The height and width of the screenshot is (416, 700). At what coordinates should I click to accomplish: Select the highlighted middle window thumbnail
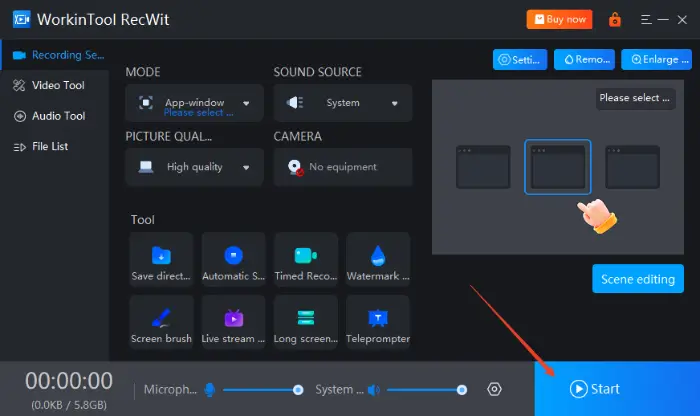pos(557,166)
